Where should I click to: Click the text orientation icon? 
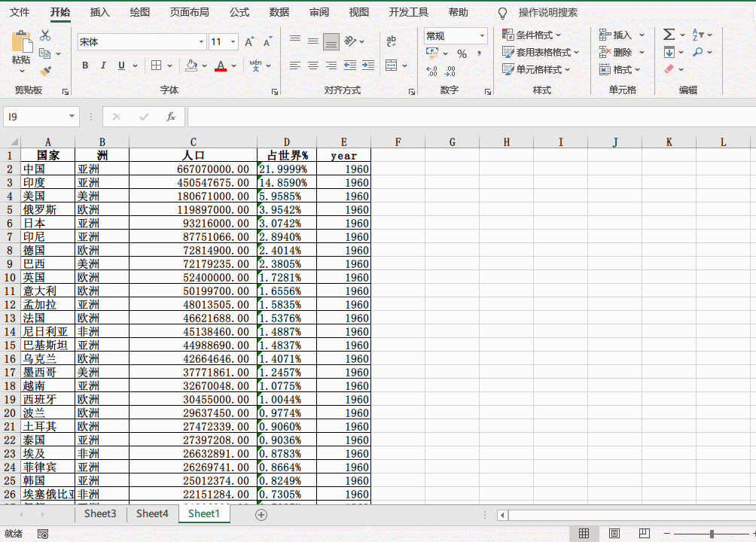(351, 41)
